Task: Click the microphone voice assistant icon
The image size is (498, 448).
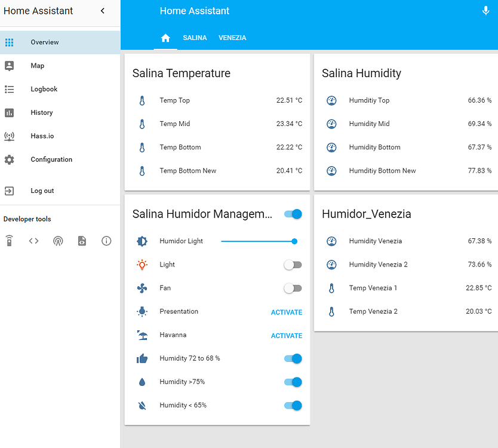Action: click(x=485, y=10)
